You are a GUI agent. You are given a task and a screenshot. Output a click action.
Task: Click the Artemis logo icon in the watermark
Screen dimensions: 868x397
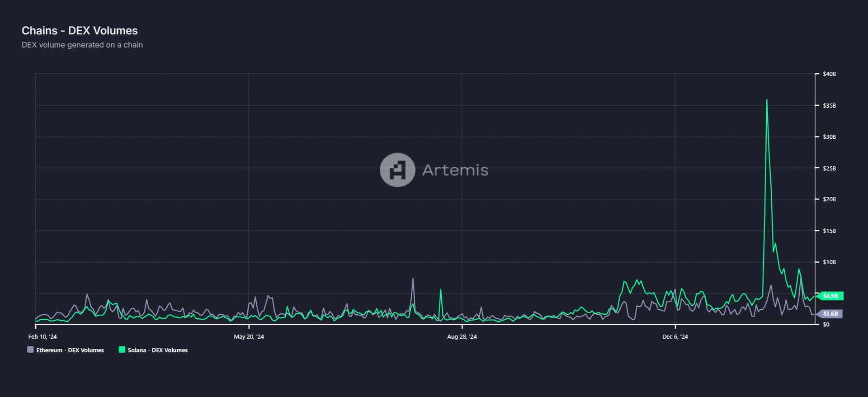coord(397,170)
